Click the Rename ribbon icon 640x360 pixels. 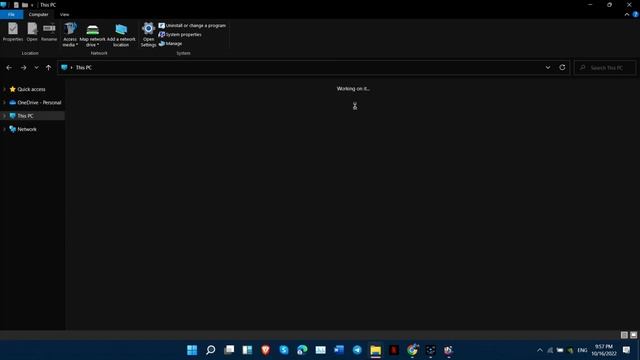click(49, 32)
